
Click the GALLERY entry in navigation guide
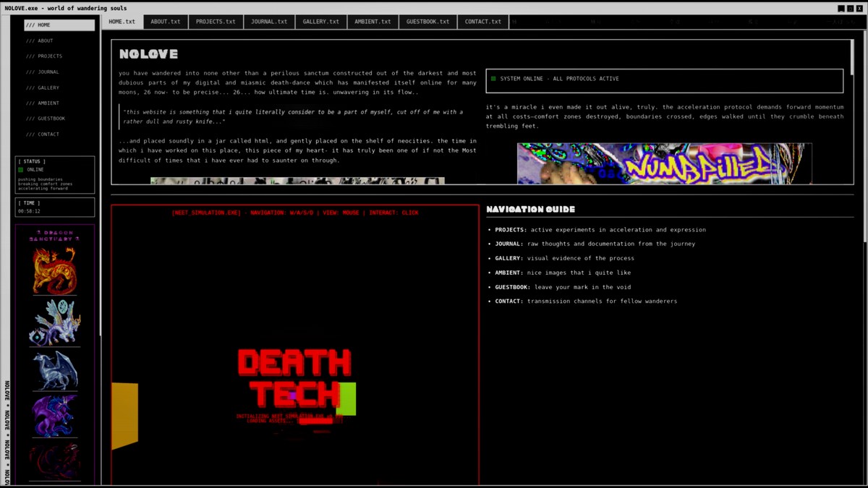[564, 258]
